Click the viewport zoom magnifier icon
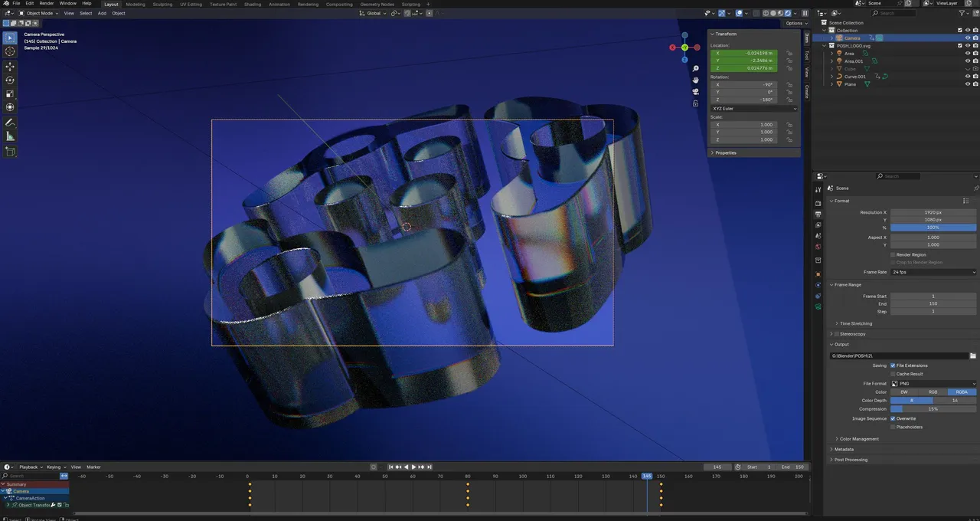980x521 pixels. click(696, 69)
